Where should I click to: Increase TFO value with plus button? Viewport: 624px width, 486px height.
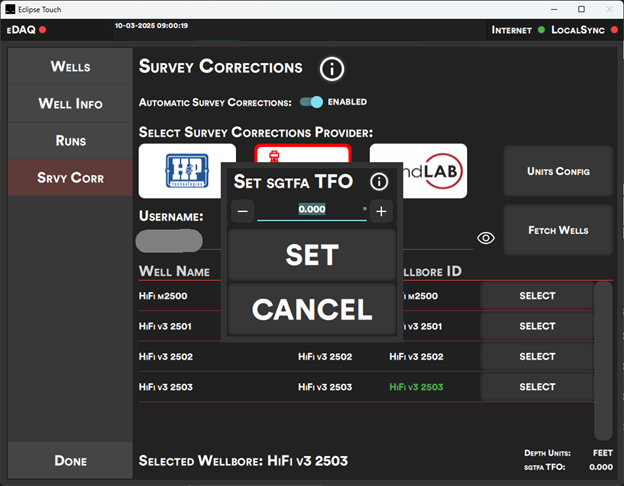(x=381, y=211)
